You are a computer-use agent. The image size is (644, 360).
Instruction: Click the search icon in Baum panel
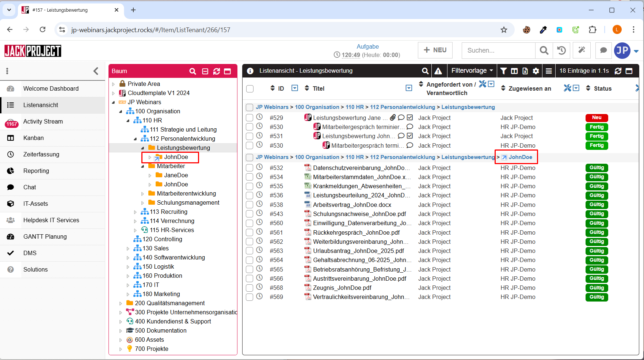coord(193,71)
